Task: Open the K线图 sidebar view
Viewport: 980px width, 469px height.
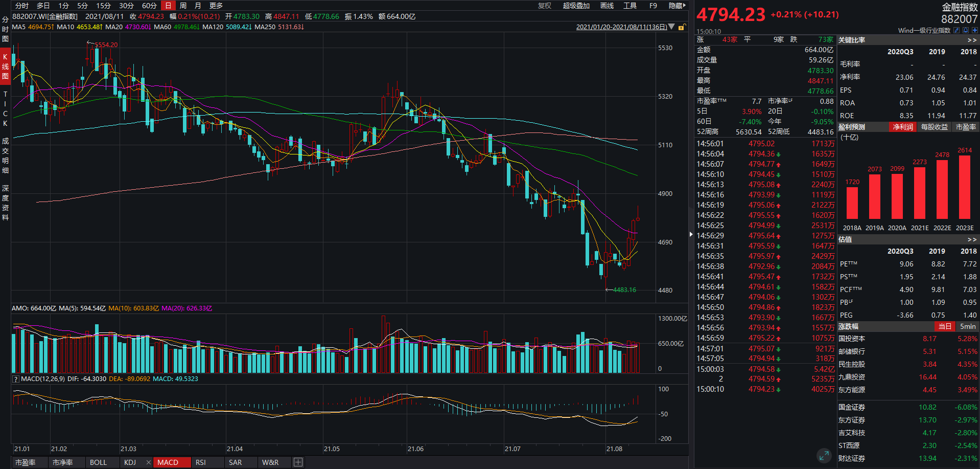Action: point(5,66)
